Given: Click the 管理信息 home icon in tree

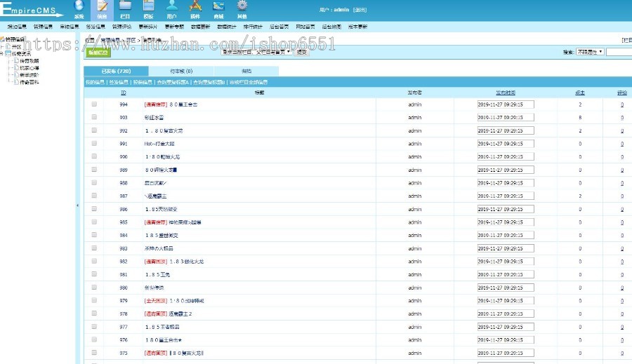Looking at the screenshot, I should [2, 39].
